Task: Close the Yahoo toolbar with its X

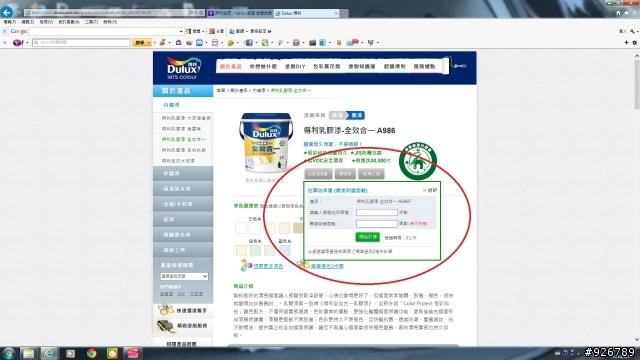Action: [4, 42]
